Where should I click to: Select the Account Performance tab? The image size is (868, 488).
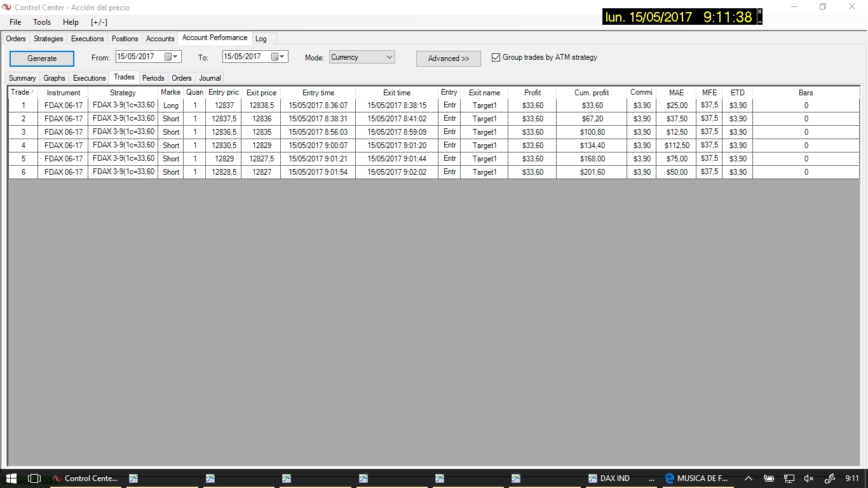click(x=215, y=37)
